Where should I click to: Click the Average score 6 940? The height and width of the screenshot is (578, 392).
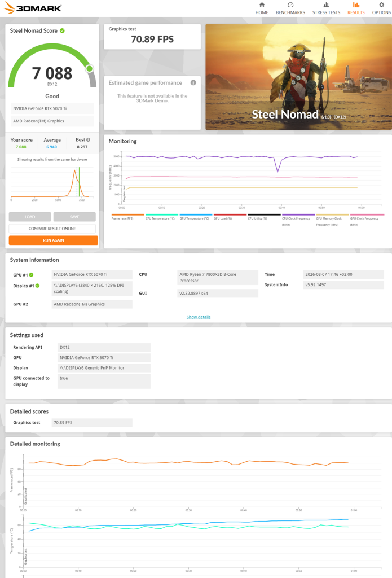(x=51, y=147)
